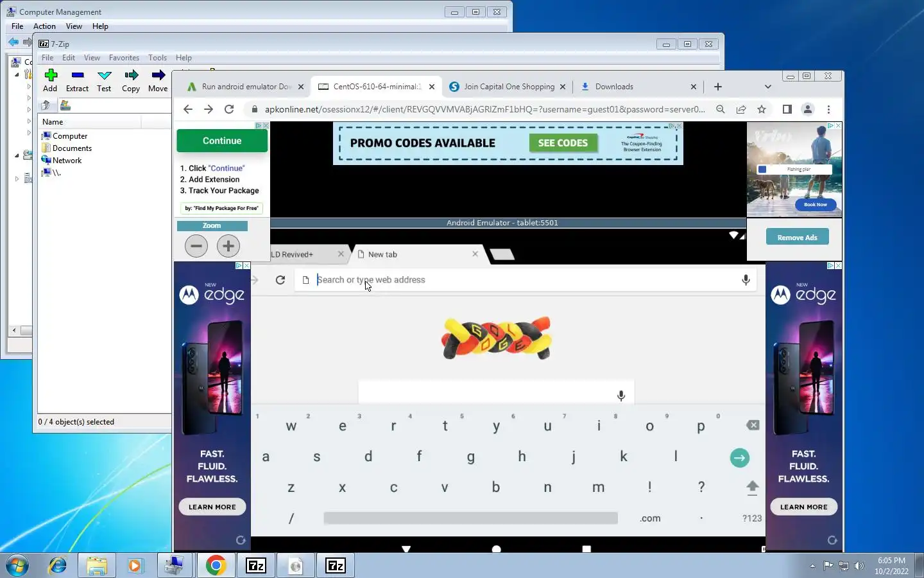Screen dimensions: 924x578
Task: Close the CentOS-610-64-minimal tab
Action: pyautogui.click(x=432, y=87)
